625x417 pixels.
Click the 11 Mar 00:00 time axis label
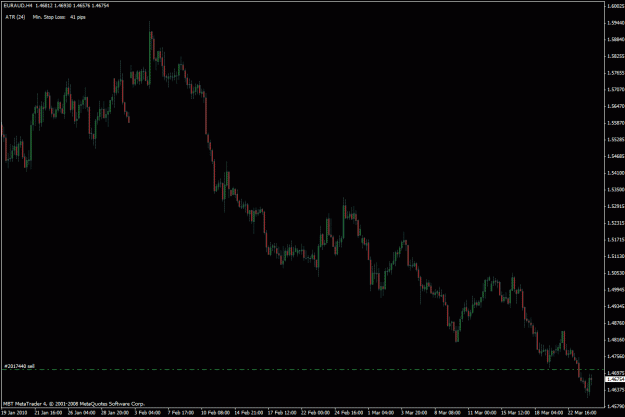482,413
